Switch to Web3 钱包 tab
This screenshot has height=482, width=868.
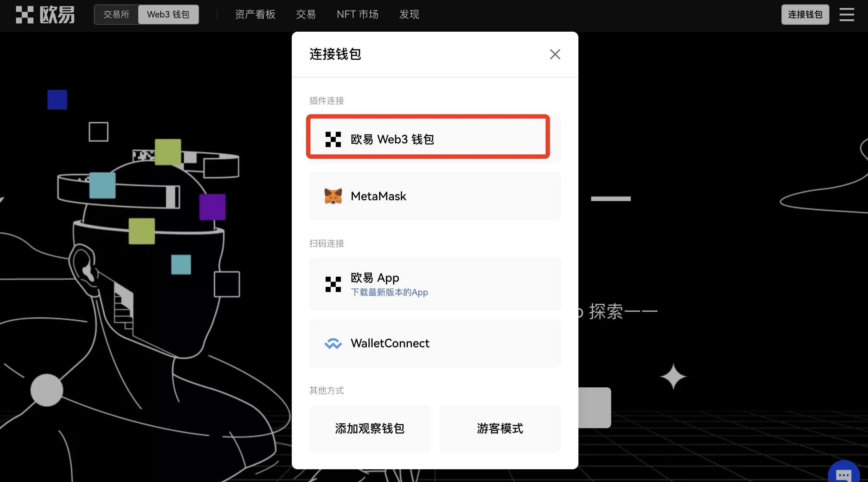point(168,14)
